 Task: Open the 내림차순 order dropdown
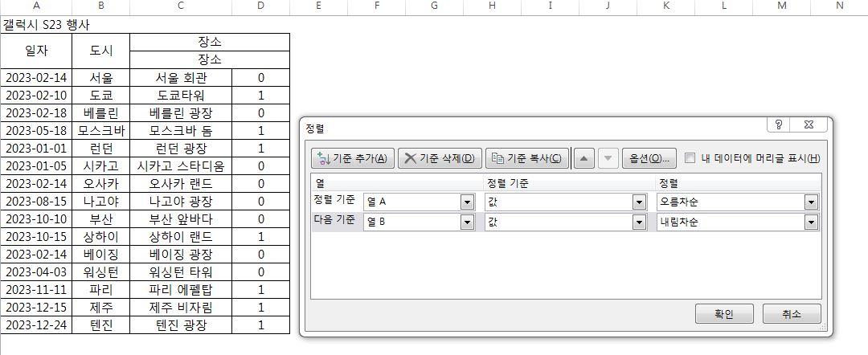coord(812,222)
